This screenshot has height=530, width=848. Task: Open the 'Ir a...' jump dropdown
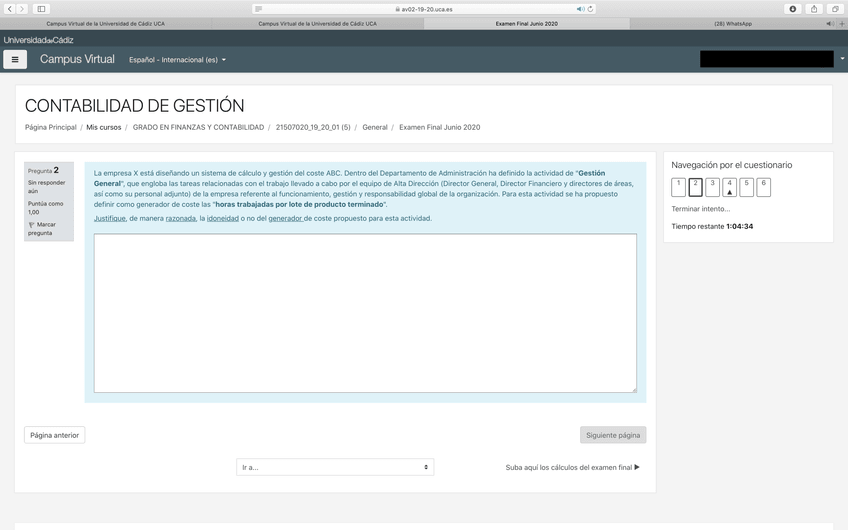[x=335, y=467]
